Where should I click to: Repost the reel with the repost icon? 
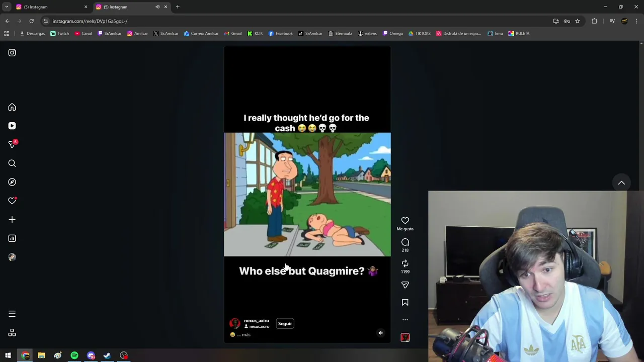405,263
